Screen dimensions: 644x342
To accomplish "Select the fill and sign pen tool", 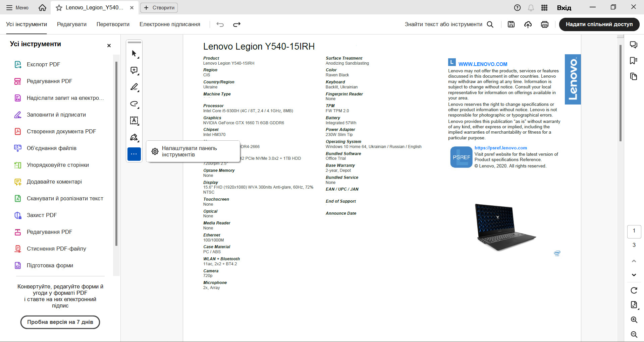I will [x=134, y=137].
